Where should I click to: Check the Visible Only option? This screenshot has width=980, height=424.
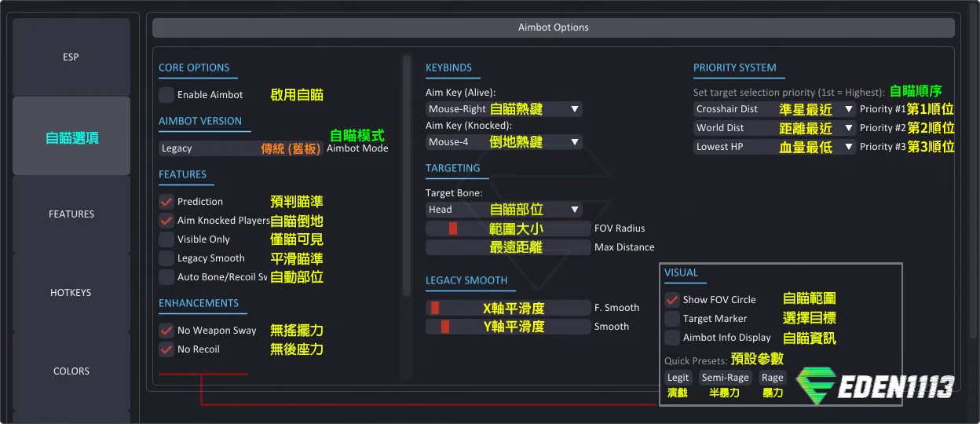[x=166, y=239]
